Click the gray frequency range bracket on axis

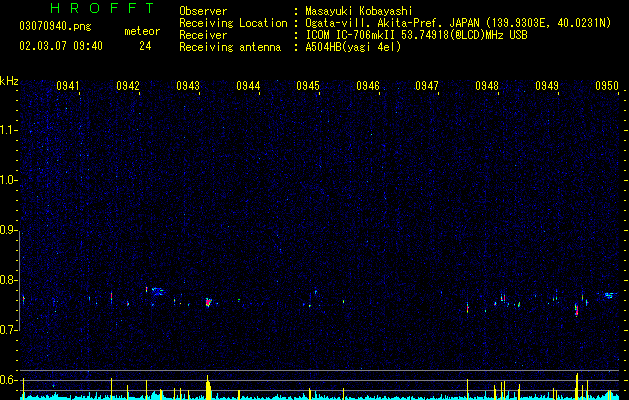coord(20,281)
